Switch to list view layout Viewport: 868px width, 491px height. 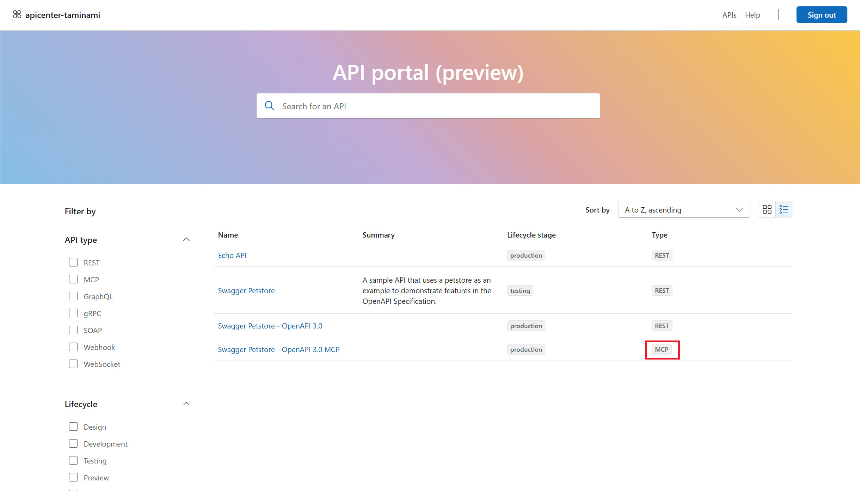[783, 210]
